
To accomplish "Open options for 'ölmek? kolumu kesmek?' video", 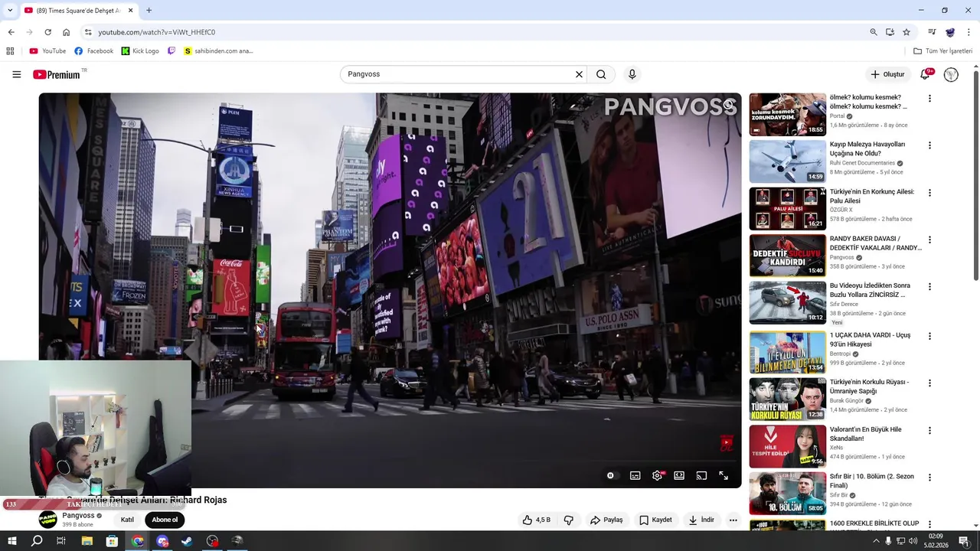I will click(929, 98).
